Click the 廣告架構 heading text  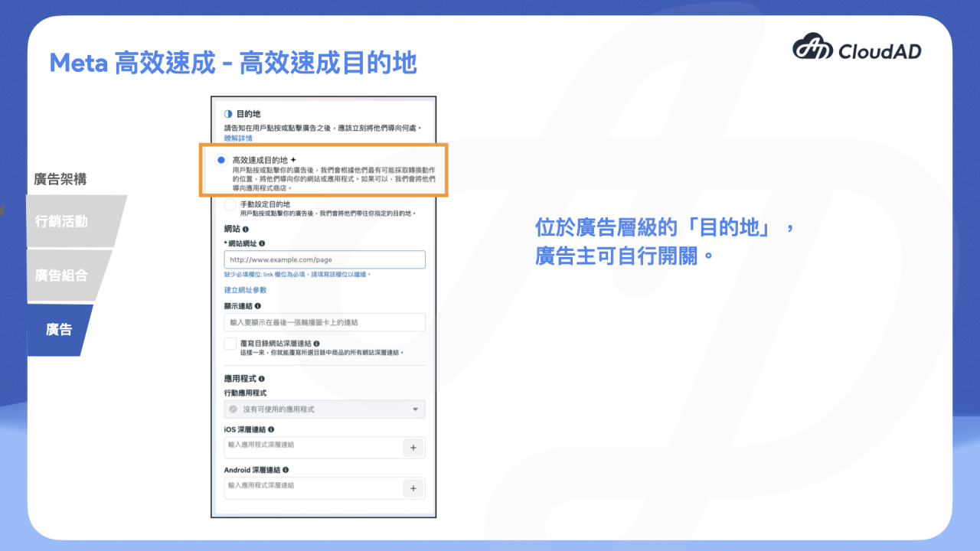(60, 179)
